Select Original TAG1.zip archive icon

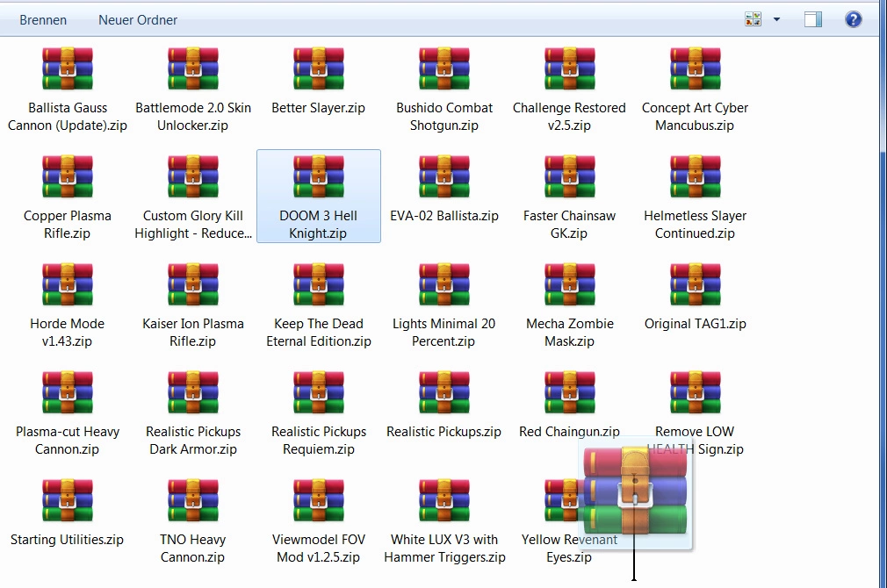[696, 285]
